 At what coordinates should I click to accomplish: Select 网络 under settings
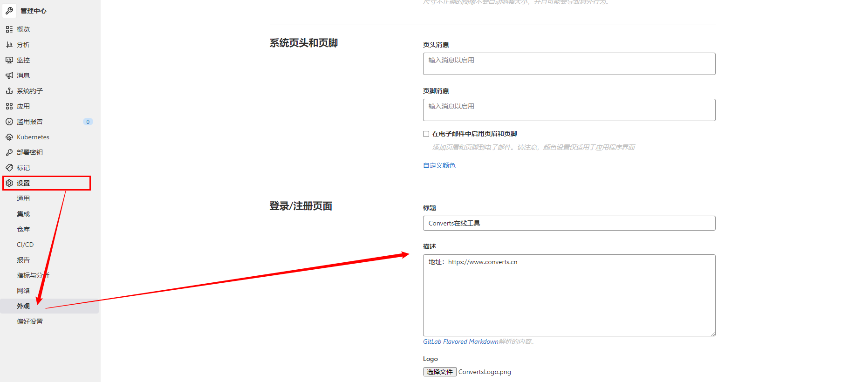click(23, 291)
